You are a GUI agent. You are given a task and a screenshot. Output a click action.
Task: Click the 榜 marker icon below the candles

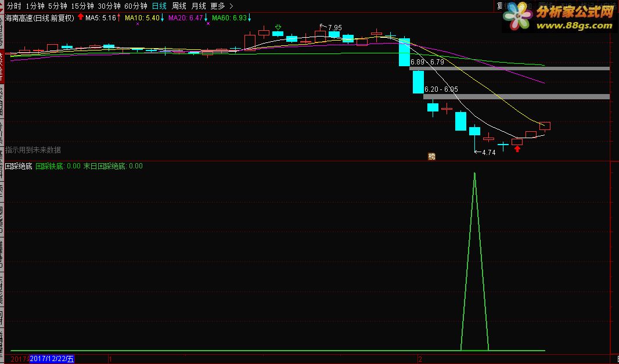coord(432,156)
